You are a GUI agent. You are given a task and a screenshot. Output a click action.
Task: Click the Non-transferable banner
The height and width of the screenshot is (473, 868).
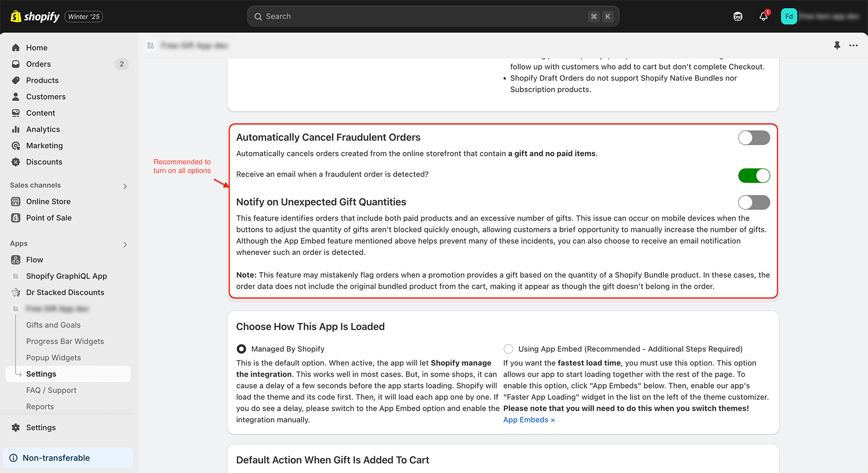tap(68, 458)
